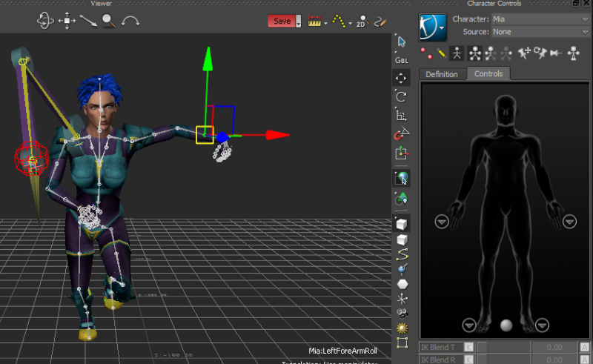Screen dimensions: 593x364
Task: Click the three-axis Null icon
Action: [402, 299]
